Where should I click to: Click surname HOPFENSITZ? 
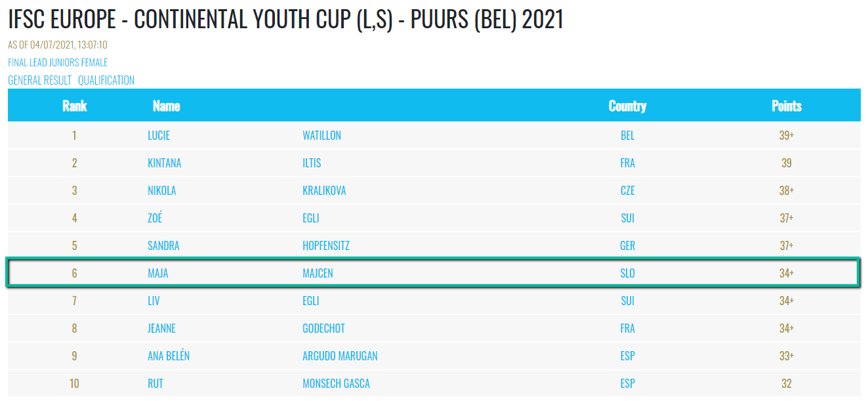click(x=326, y=246)
